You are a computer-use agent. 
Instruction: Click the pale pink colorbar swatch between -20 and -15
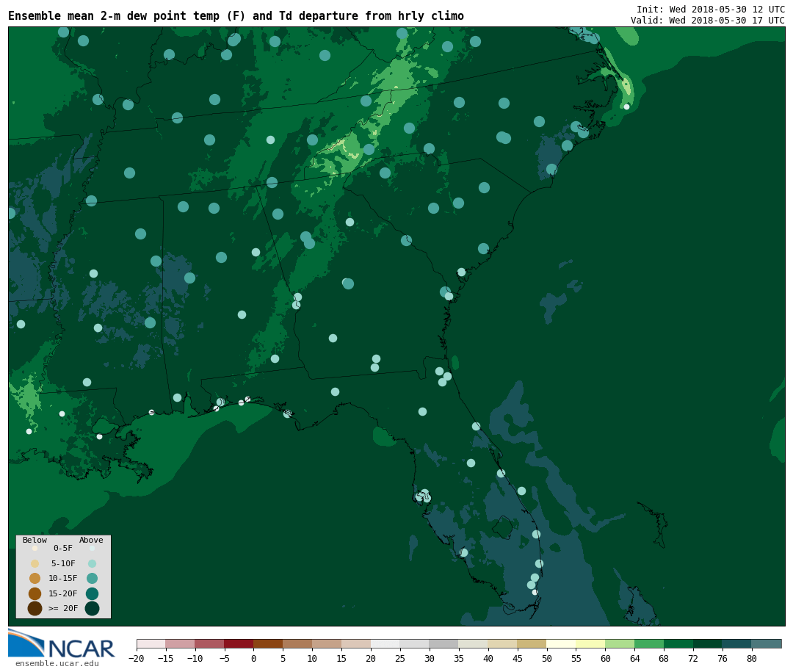(151, 643)
